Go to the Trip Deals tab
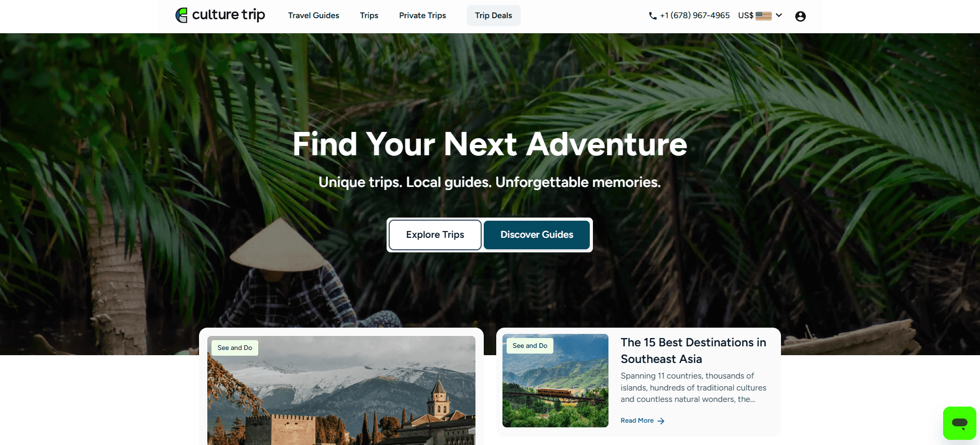 (493, 16)
